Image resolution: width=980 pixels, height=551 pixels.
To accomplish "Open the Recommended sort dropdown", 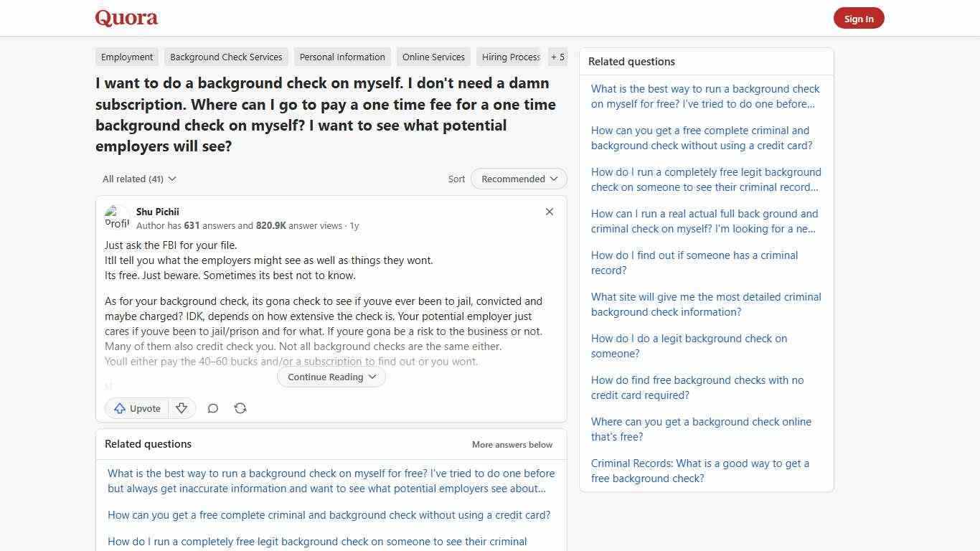I will tap(518, 179).
